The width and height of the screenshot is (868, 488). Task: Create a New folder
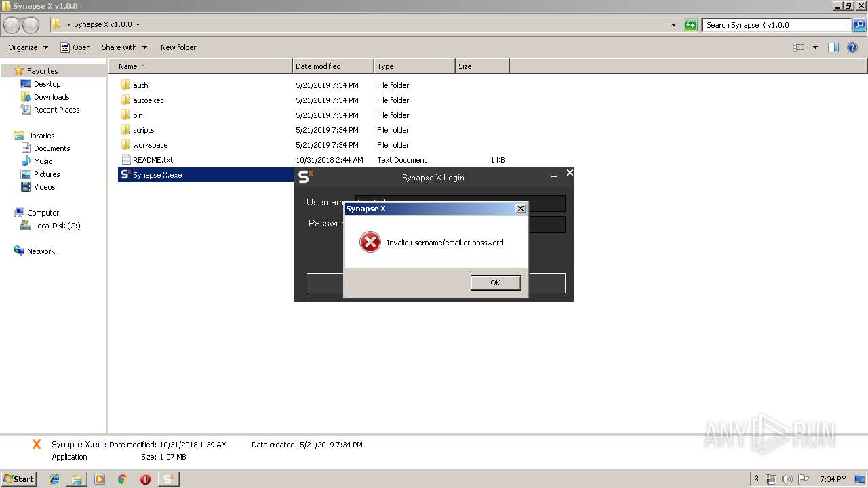(x=178, y=47)
